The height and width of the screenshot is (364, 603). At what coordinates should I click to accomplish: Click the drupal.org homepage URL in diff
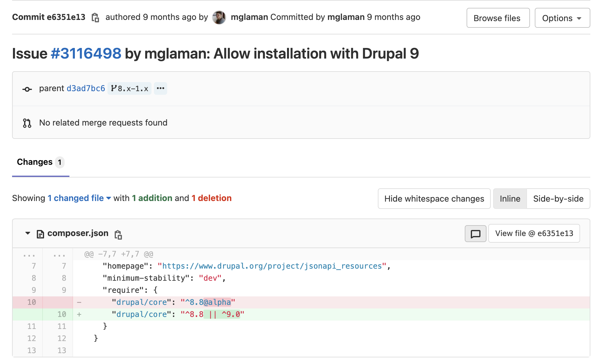point(272,266)
